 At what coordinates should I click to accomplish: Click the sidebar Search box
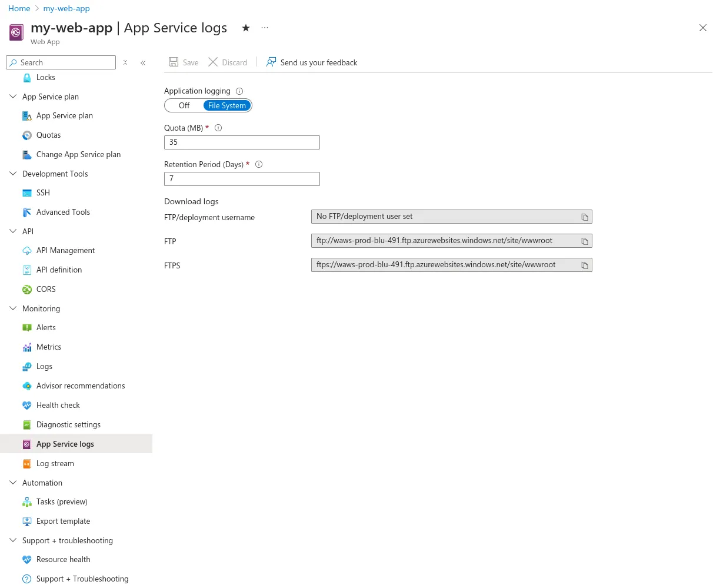click(61, 62)
